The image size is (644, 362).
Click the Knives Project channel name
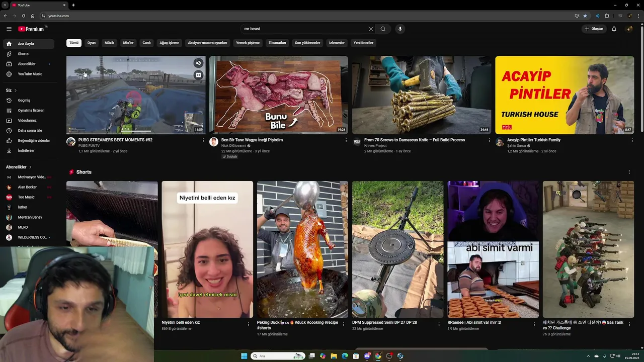[x=375, y=146]
